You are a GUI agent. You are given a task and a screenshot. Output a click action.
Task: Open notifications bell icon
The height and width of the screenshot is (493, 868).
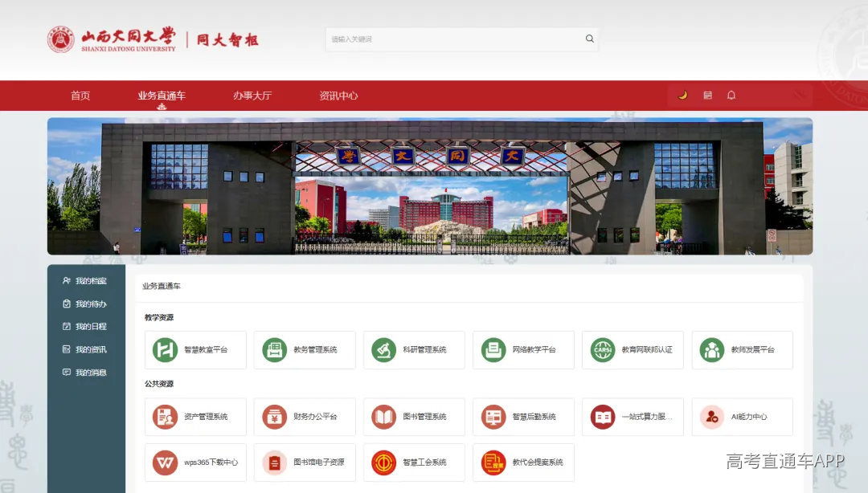click(x=731, y=96)
